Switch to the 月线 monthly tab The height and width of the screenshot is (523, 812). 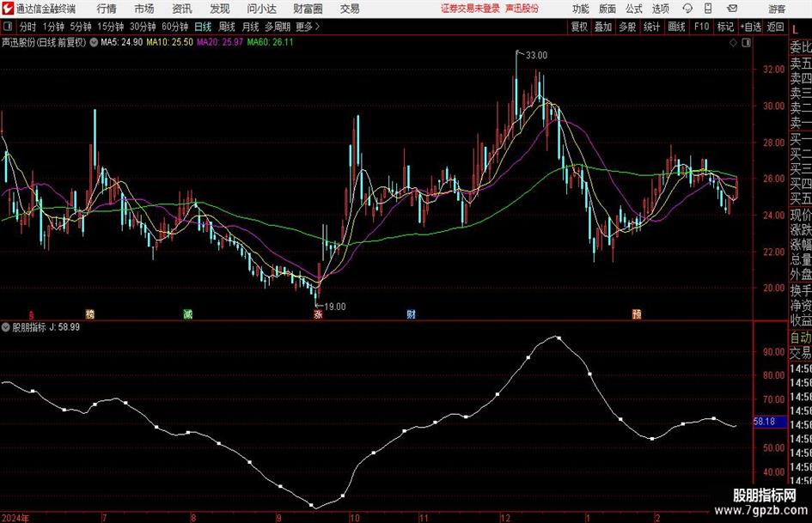(x=251, y=27)
